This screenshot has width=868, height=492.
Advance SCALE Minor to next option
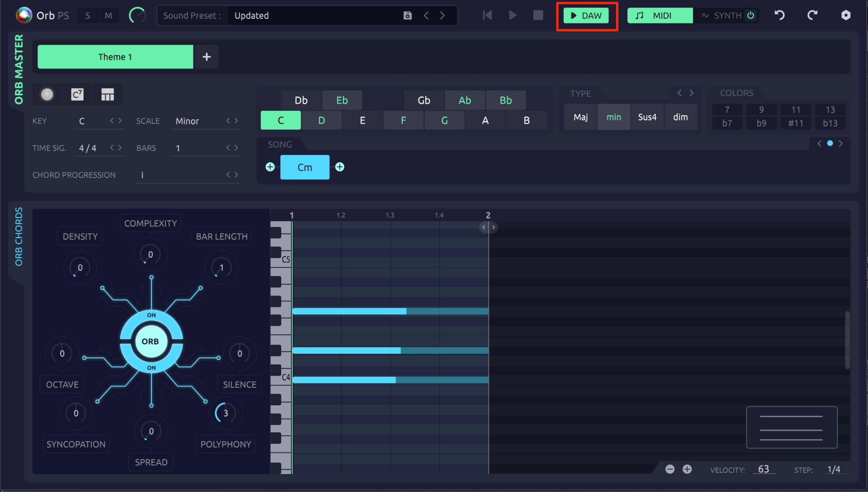coord(236,120)
